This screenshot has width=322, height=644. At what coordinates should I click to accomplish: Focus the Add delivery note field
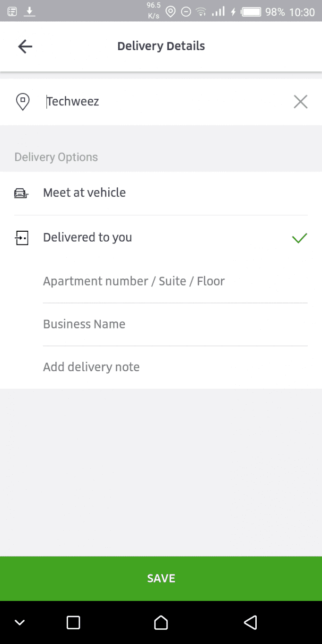pos(175,367)
